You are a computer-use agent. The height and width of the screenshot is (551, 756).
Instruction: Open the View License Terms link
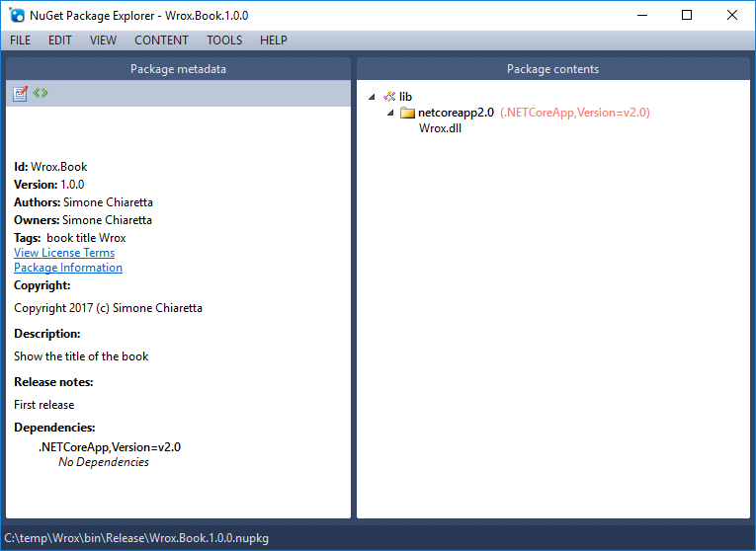(x=64, y=253)
